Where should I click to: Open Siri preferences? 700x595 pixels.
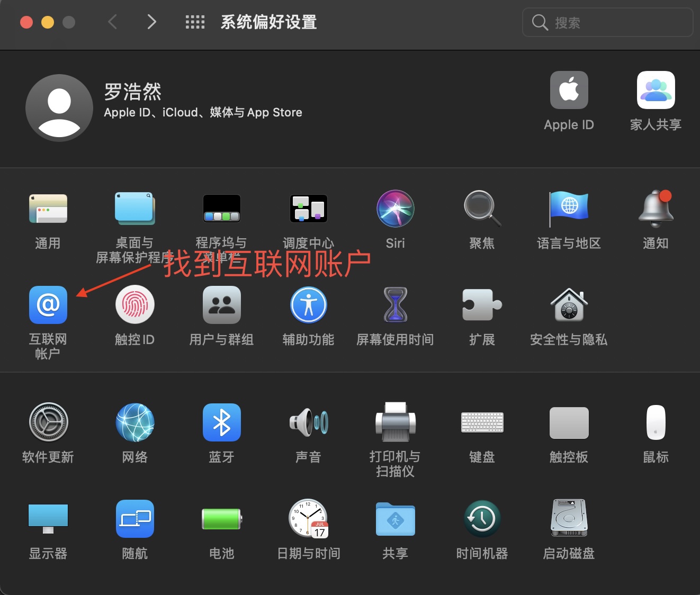click(x=395, y=209)
